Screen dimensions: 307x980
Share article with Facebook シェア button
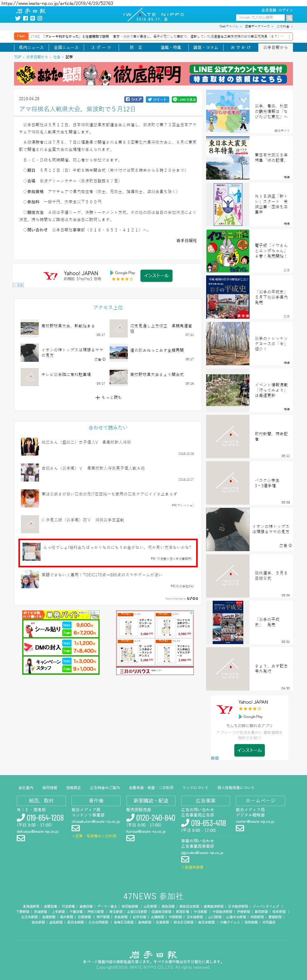[x=134, y=99]
